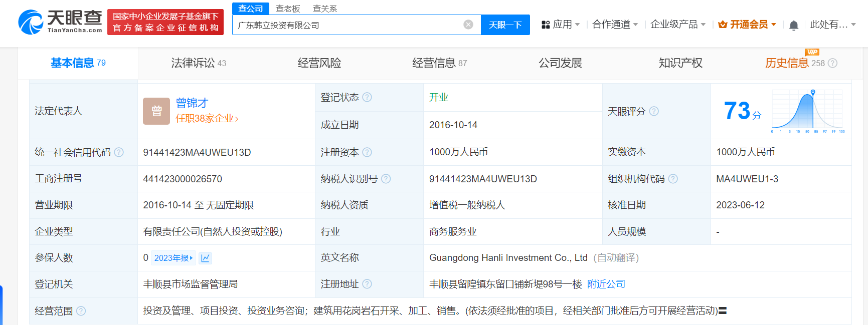Open the 公司发展 tab
The width and height of the screenshot is (868, 325).
point(560,63)
